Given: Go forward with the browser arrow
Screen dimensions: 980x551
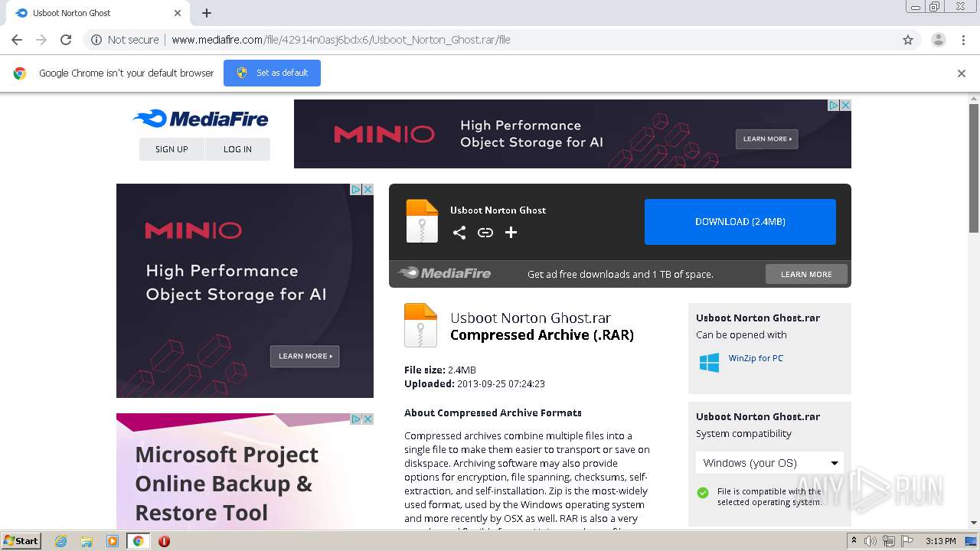Looking at the screenshot, I should tap(41, 40).
